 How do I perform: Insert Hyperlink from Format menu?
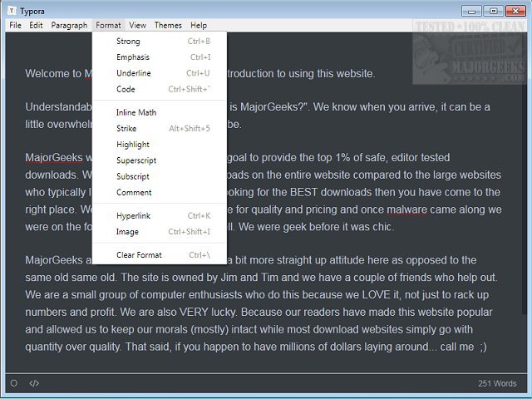(160, 216)
